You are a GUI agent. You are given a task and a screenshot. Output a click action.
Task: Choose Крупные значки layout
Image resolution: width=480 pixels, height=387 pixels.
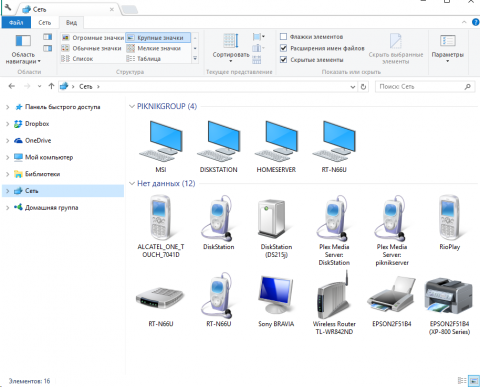tap(158, 38)
